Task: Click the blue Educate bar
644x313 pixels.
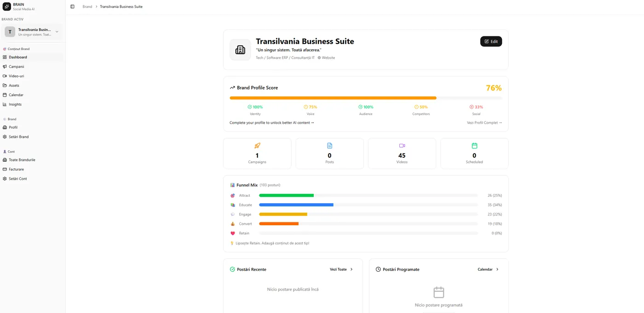Action: click(x=296, y=205)
